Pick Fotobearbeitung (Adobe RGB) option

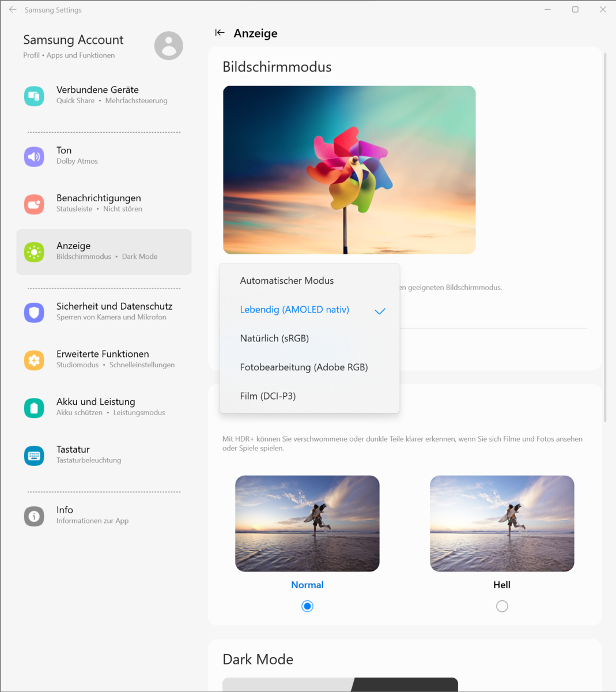(304, 367)
